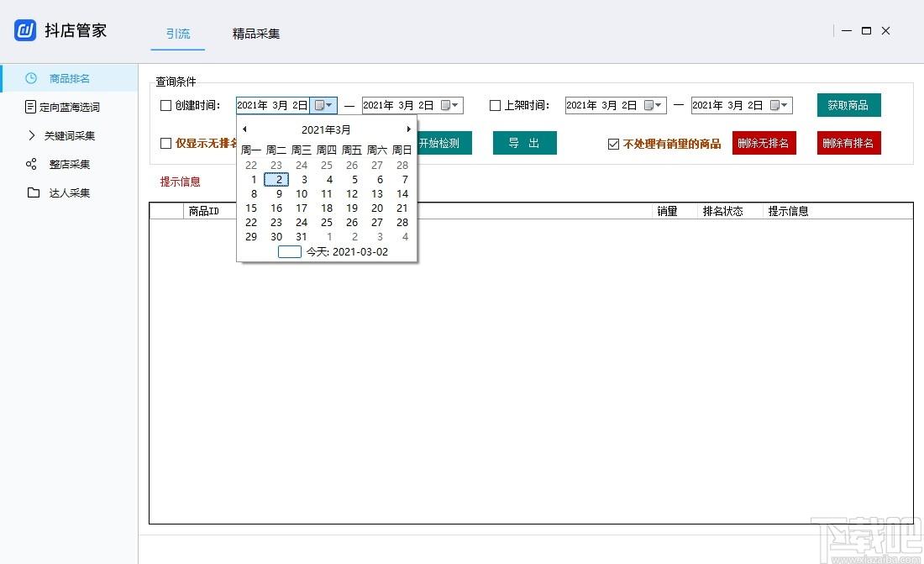The height and width of the screenshot is (564, 924).
Task: Click the 删除无排名 button
Action: coord(764,143)
